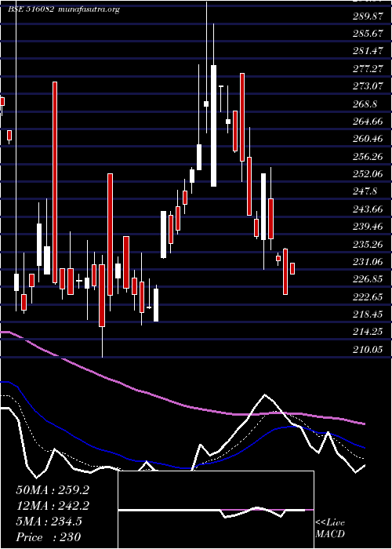Click the 231.06 price axis label
Viewport: 392px width, 549px height.
(x=367, y=262)
